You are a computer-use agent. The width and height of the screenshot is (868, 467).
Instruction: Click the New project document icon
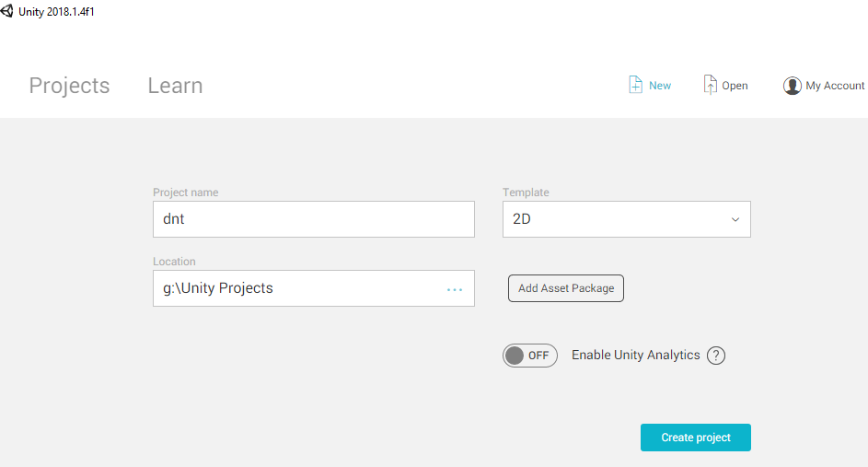[x=635, y=85]
